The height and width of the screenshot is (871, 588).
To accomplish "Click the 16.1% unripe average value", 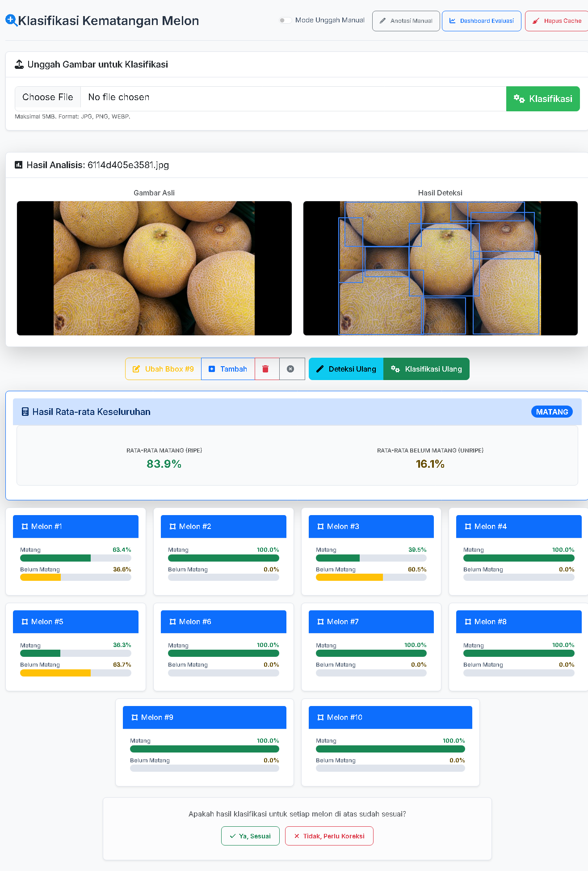I will point(430,464).
